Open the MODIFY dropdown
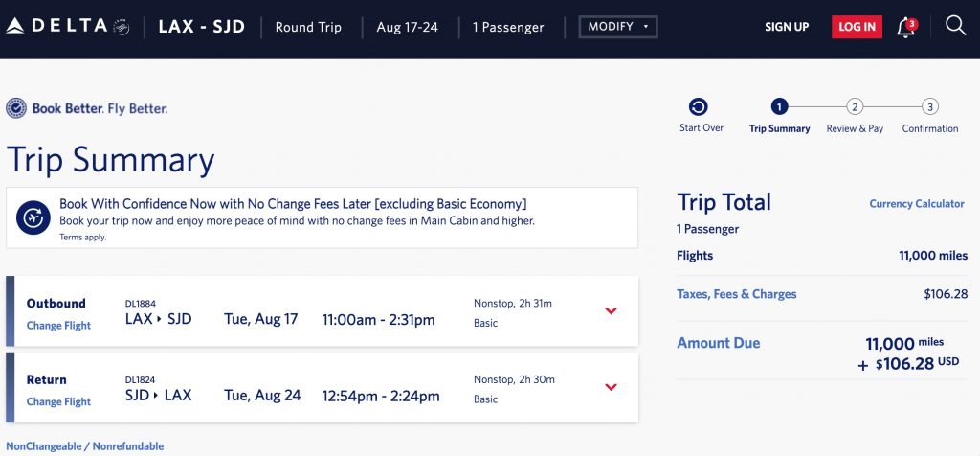Screen dimensions: 980x456 (617, 27)
